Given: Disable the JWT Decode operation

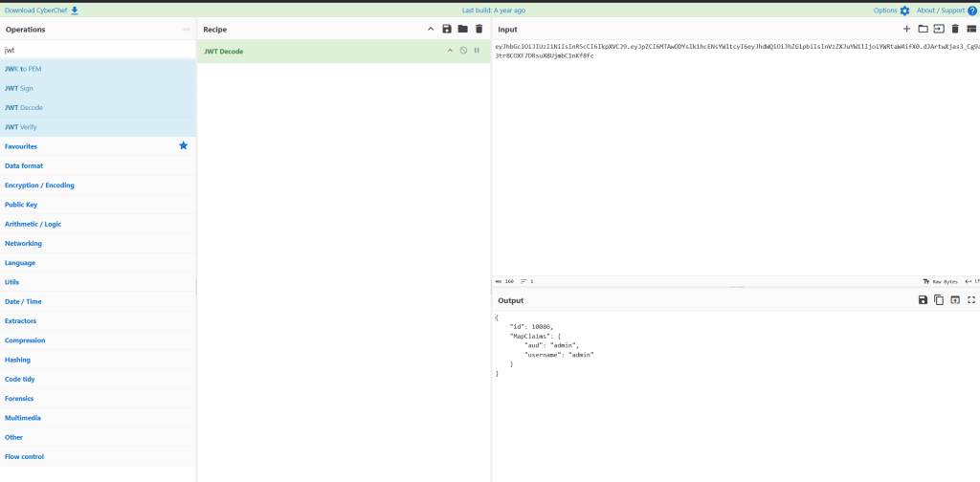Looking at the screenshot, I should [463, 50].
